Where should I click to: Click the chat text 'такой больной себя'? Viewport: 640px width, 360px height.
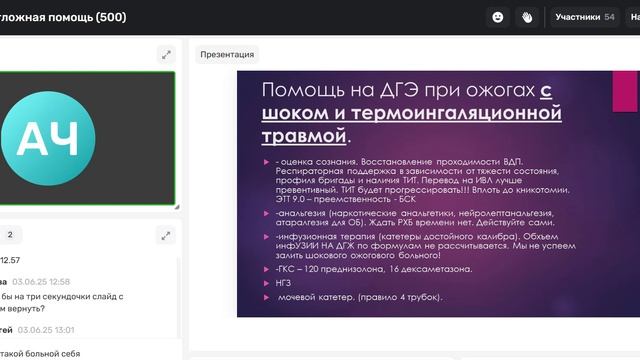click(40, 354)
